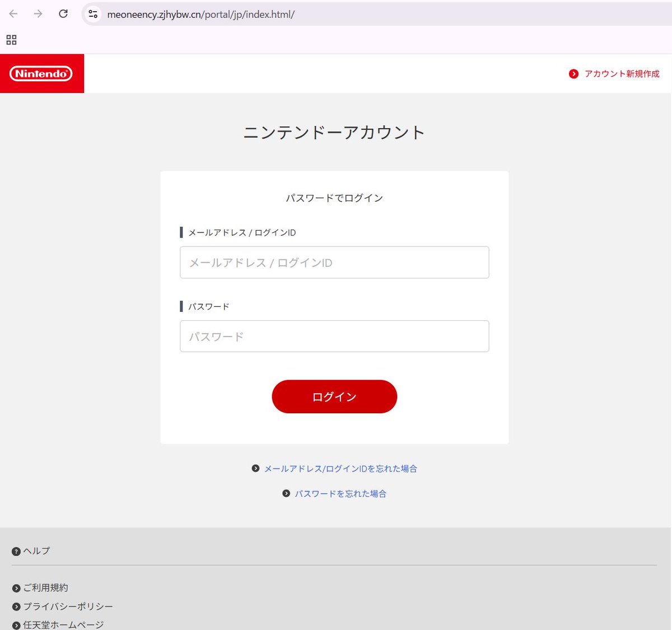Click the apps grid icon below the toolbar

coord(11,40)
